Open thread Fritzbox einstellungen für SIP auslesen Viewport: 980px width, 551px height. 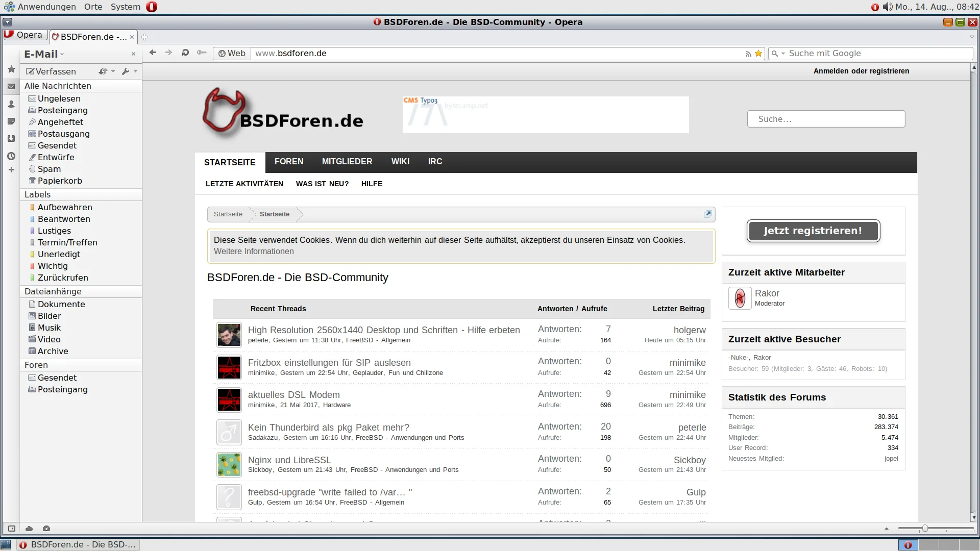(329, 363)
